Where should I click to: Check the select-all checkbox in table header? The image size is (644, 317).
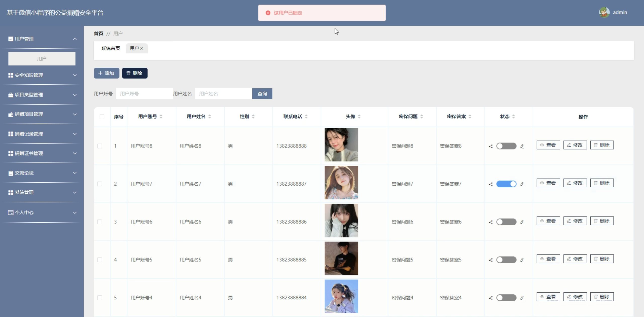point(102,117)
